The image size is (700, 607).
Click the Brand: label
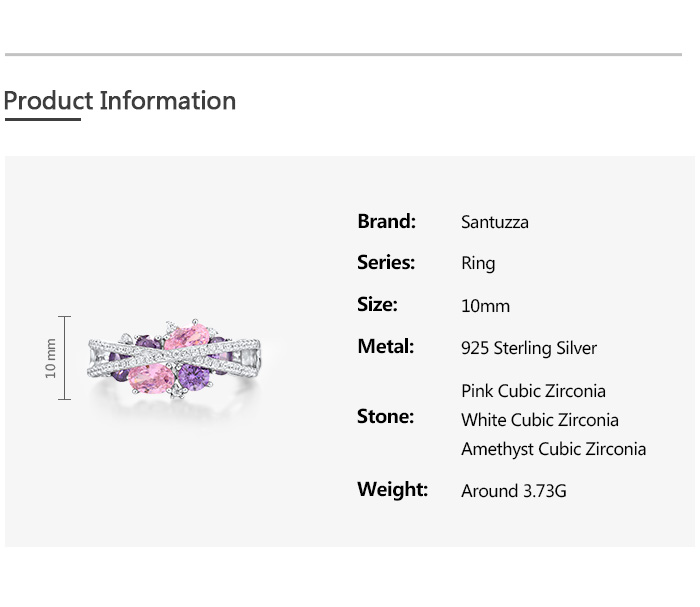coord(386,221)
